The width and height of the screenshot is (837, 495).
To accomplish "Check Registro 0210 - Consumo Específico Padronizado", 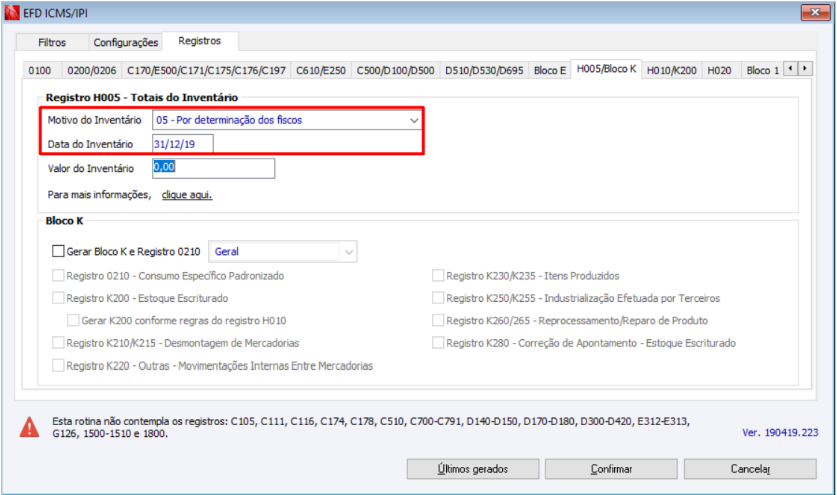I will click(x=58, y=276).
